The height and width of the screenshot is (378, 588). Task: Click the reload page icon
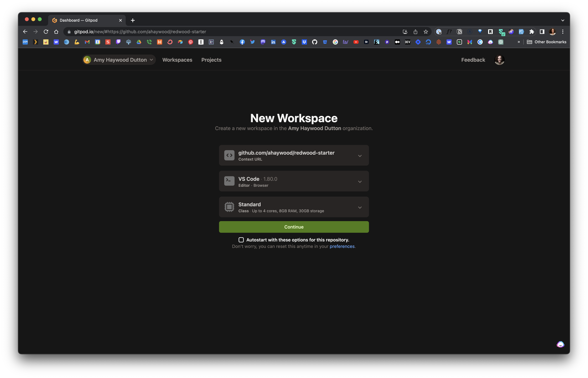pos(46,32)
